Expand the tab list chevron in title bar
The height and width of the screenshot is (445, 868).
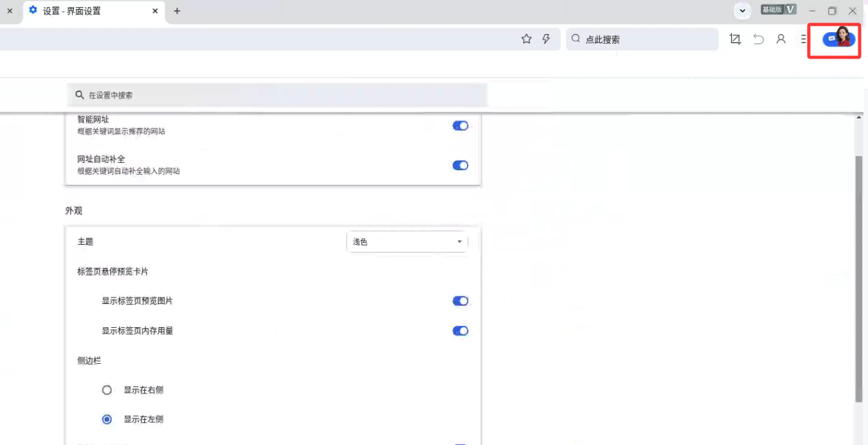(x=743, y=11)
